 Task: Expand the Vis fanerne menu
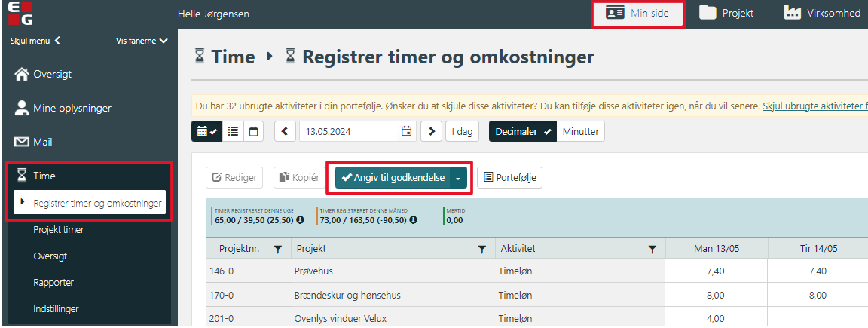click(x=142, y=41)
